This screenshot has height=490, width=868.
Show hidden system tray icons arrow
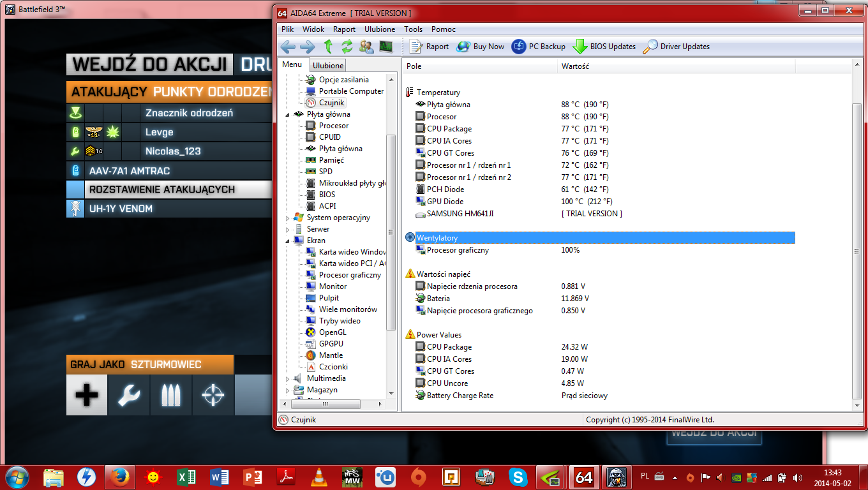pyautogui.click(x=676, y=477)
